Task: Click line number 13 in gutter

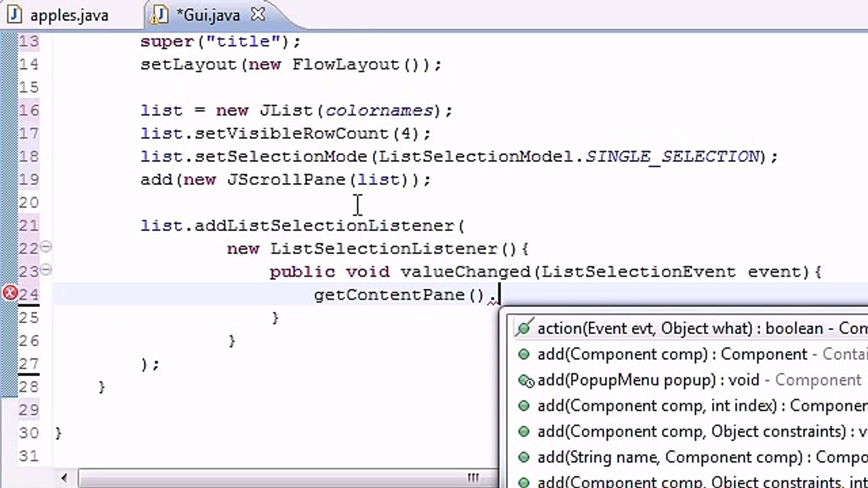Action: 28,41
